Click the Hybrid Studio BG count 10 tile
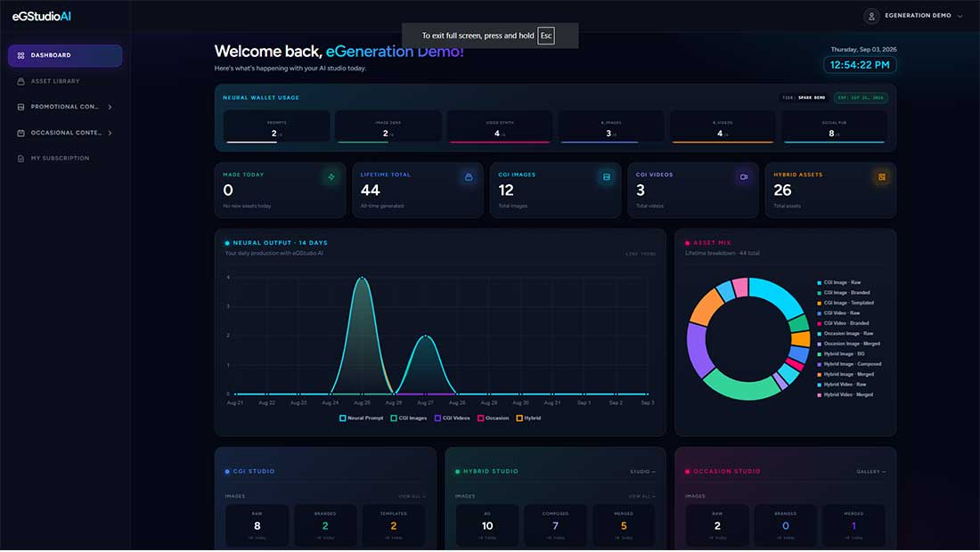 point(487,525)
